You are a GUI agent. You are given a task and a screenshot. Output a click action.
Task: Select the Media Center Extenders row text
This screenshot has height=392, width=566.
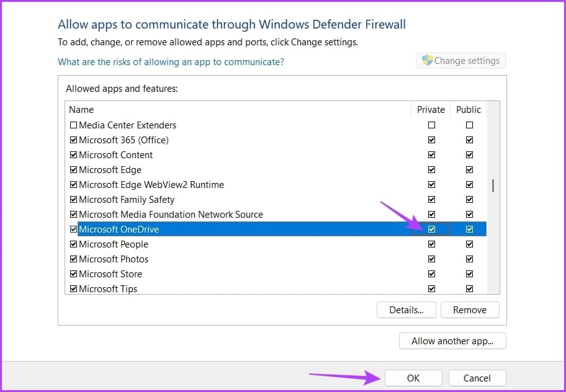(128, 125)
